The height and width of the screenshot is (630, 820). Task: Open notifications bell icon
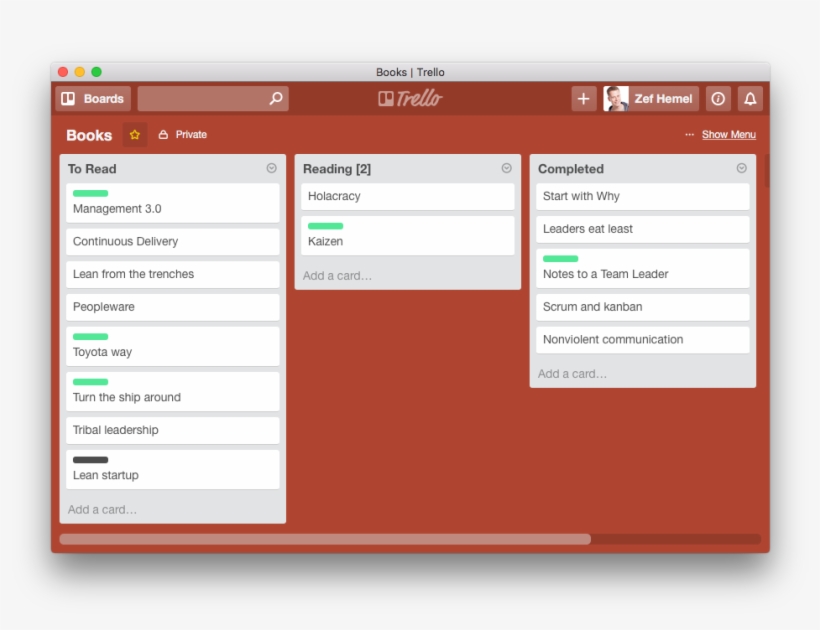(x=750, y=99)
